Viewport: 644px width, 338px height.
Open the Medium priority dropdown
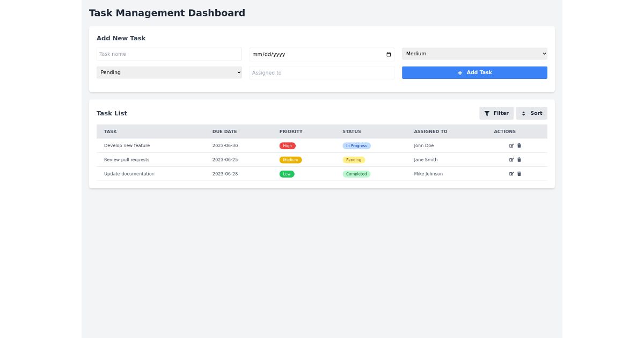474,54
